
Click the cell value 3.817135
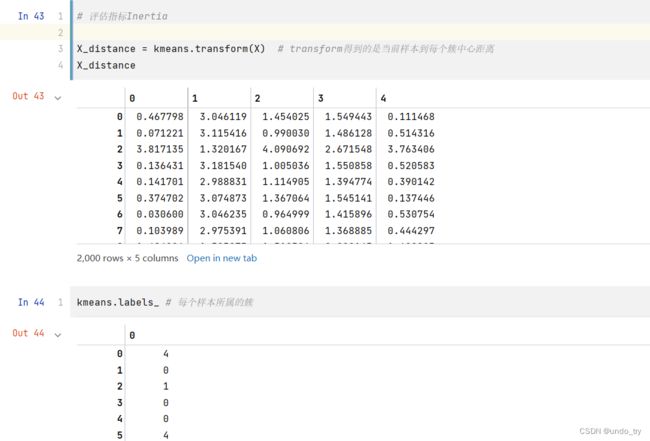[x=160, y=150]
